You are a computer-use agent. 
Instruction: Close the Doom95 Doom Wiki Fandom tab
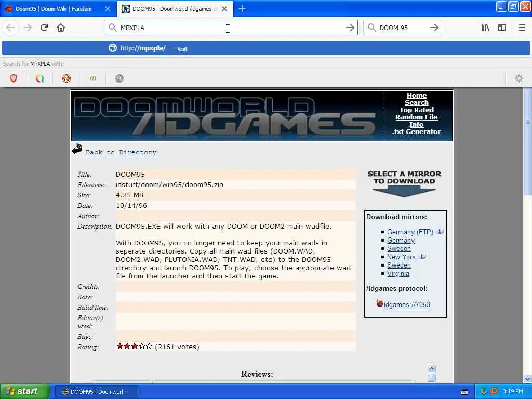point(107,9)
